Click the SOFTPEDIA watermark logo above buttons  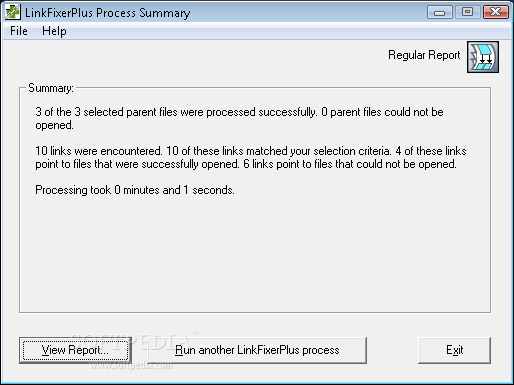133,341
